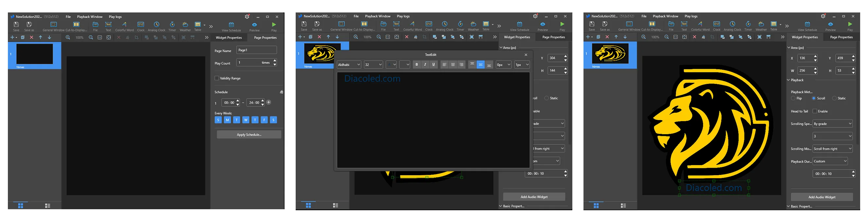868x223 pixels.
Task: Select the Page1 thumbnail in the left window
Action: click(x=35, y=54)
